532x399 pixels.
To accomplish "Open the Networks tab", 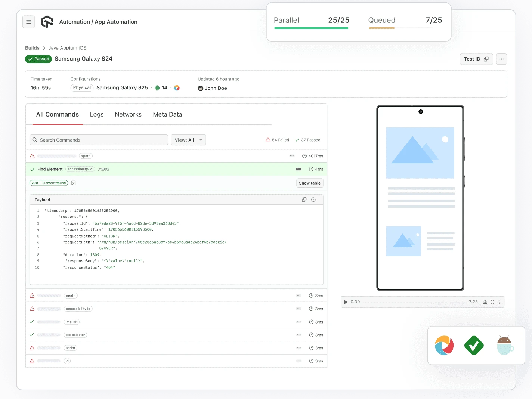I will (x=128, y=114).
